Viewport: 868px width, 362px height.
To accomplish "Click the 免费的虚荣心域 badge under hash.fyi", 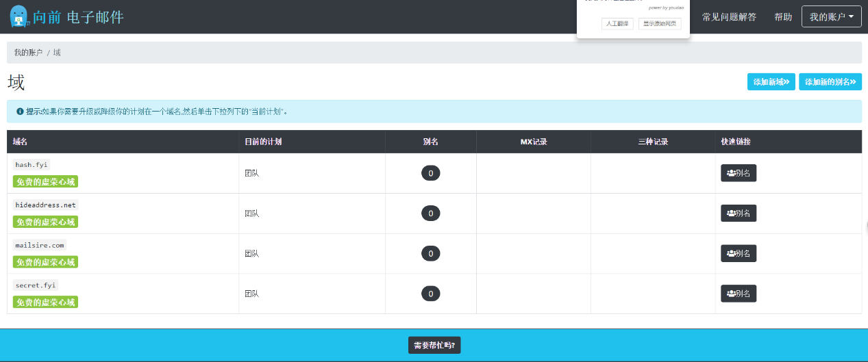I will 45,182.
